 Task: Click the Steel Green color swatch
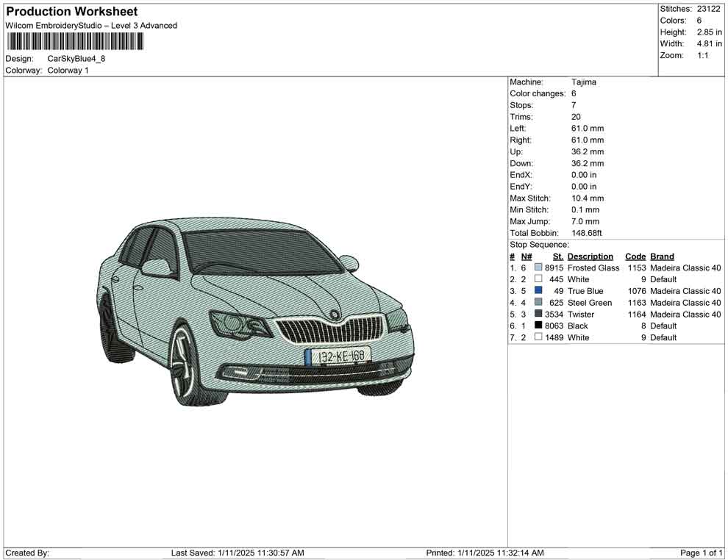coord(538,303)
